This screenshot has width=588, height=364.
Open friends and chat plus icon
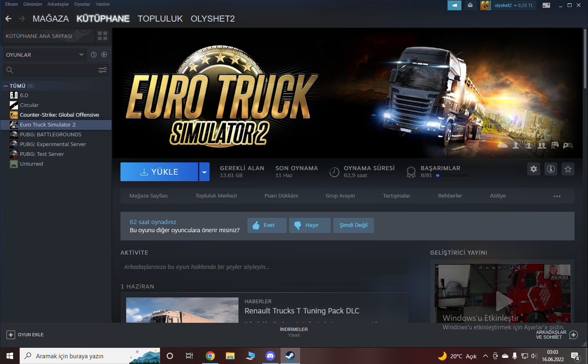coord(573,335)
